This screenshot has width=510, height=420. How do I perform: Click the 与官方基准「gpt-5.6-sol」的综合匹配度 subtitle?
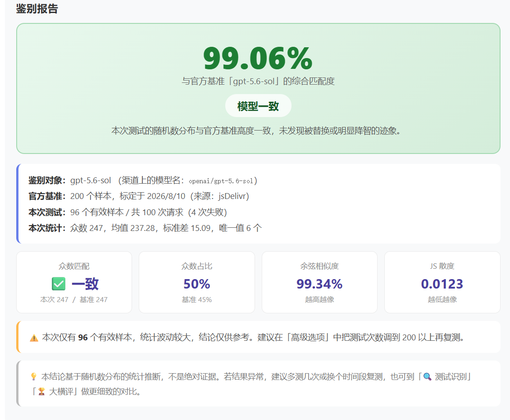[x=258, y=81]
